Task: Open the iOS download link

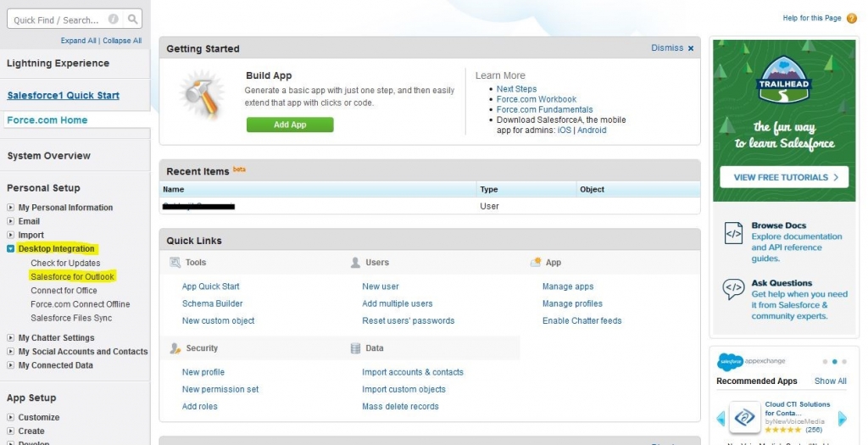Action: 564,130
